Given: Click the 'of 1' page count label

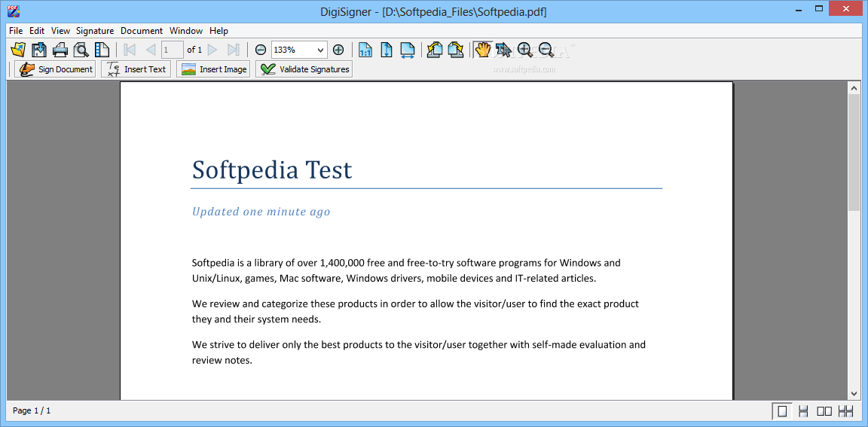Looking at the screenshot, I should pos(194,50).
